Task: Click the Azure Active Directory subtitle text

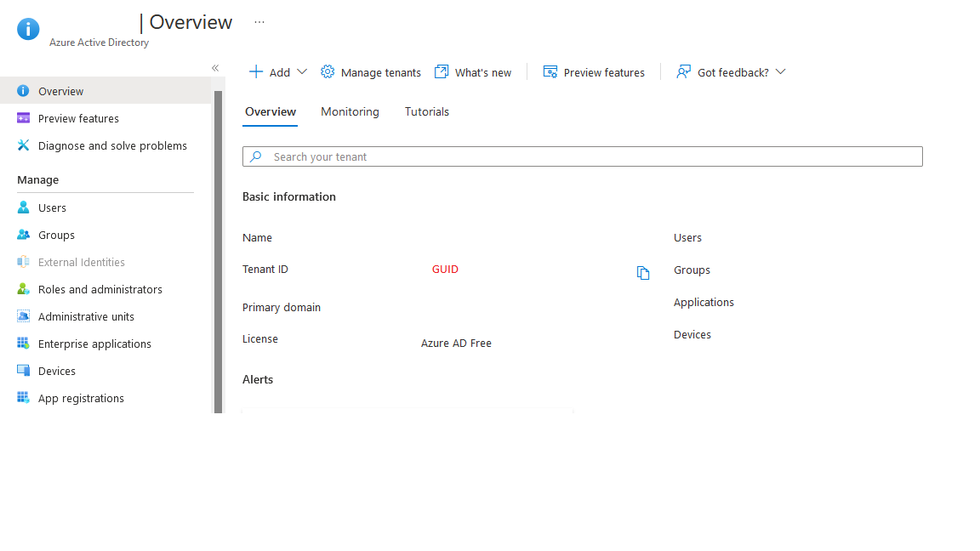Action: tap(99, 43)
